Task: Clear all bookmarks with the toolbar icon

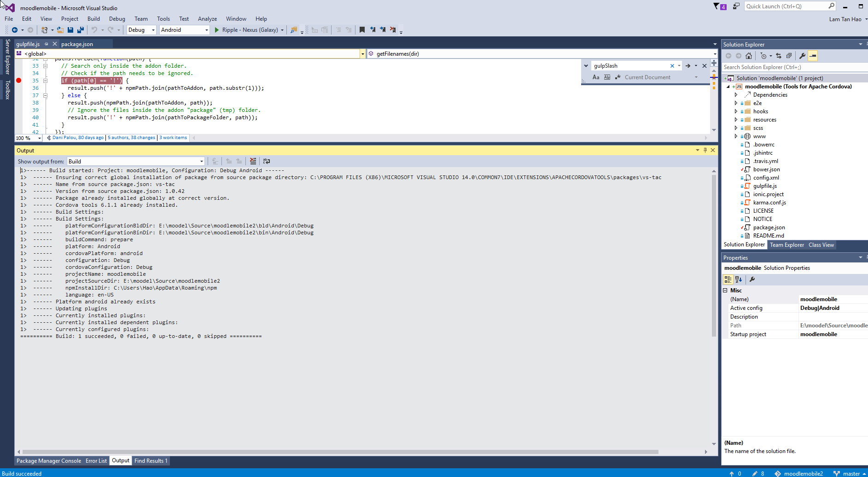Action: tap(393, 30)
